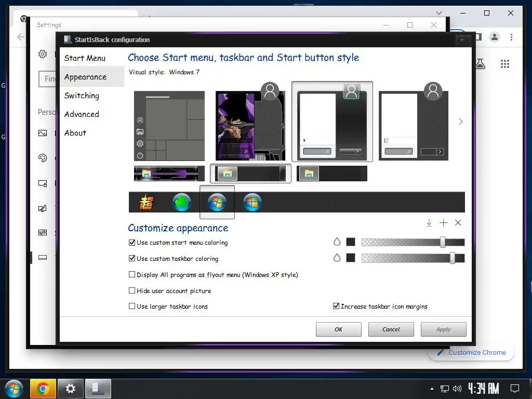The width and height of the screenshot is (532, 399).
Task: Open the clock showing 4:34 AM
Action: pos(484,389)
